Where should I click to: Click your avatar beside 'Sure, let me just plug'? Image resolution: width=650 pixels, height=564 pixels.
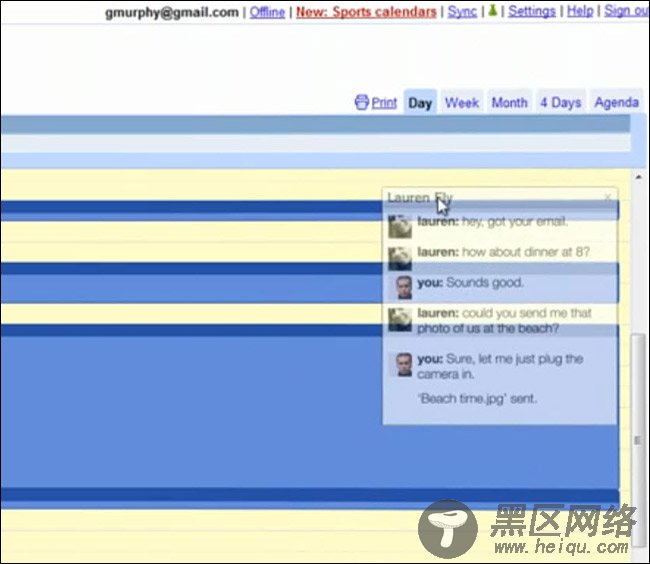(403, 365)
